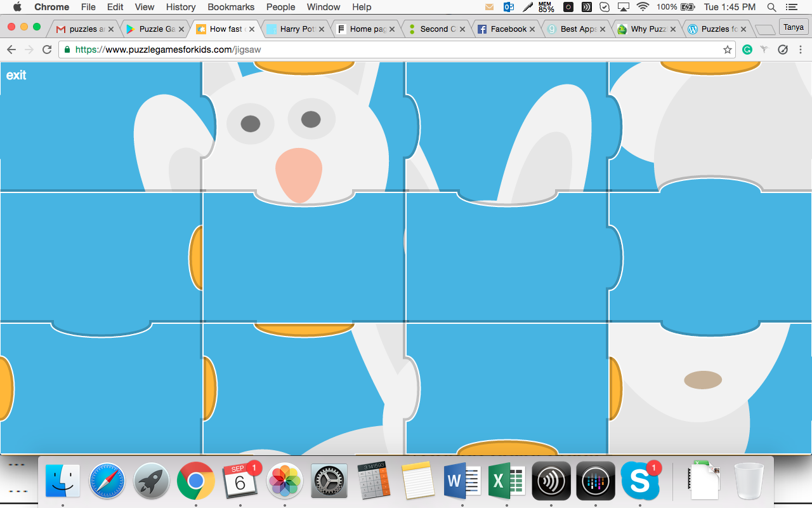Open the Apple menu
This screenshot has height=508, width=812.
tap(17, 7)
